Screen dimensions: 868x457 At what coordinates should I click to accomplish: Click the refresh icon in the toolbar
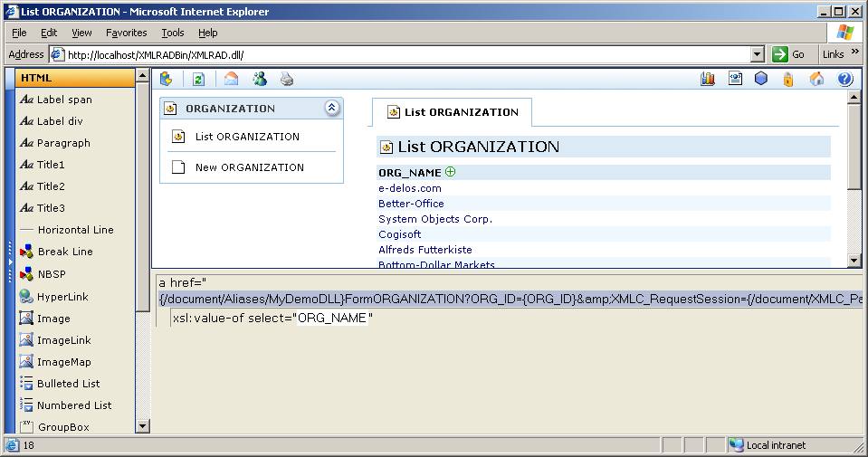pos(198,80)
